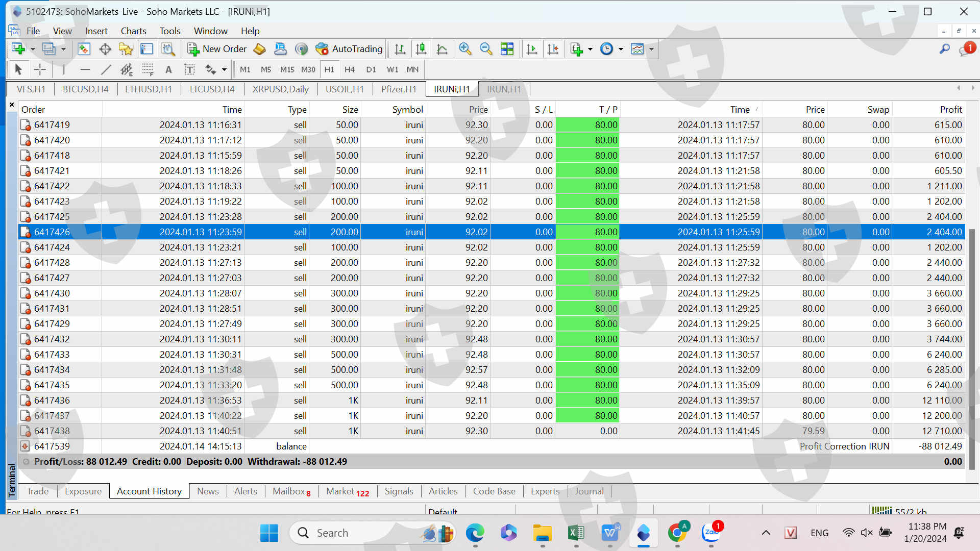The width and height of the screenshot is (980, 551).
Task: Click the New Order button
Action: pyautogui.click(x=217, y=49)
